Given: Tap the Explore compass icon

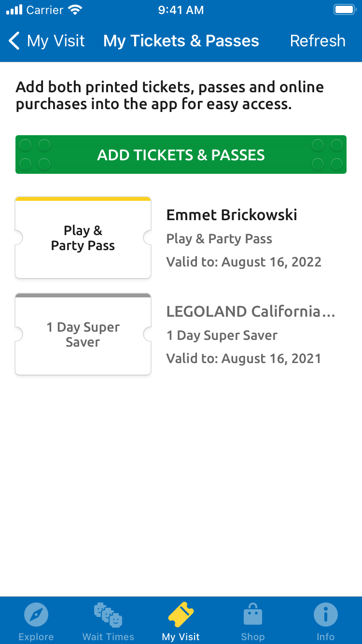Looking at the screenshot, I should (x=36, y=615).
